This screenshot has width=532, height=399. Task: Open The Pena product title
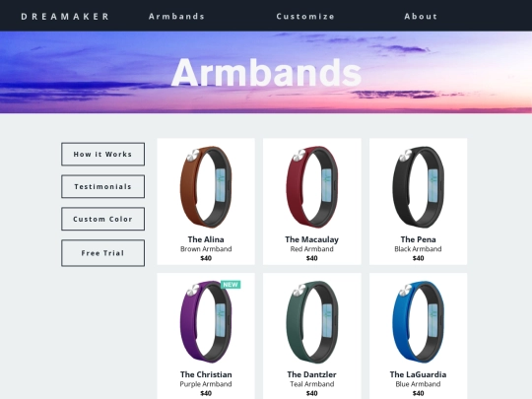418,239
